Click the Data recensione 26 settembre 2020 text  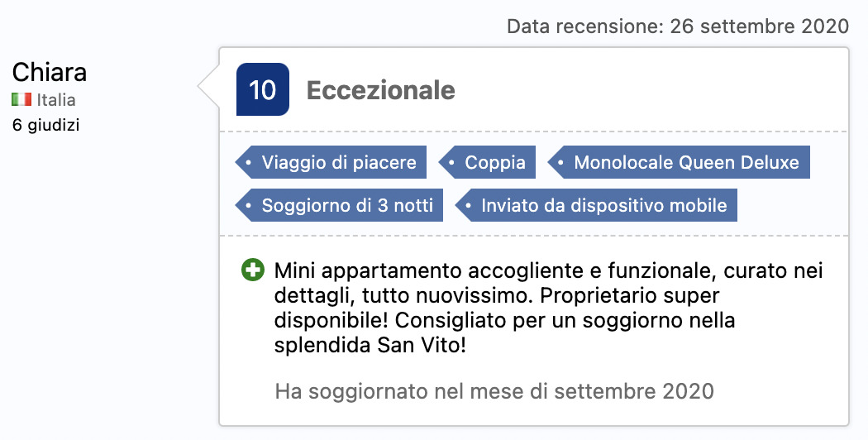coord(678,26)
